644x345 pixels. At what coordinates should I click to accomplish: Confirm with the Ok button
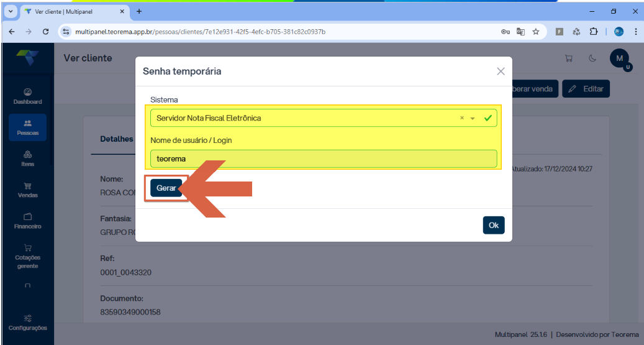[x=494, y=226]
